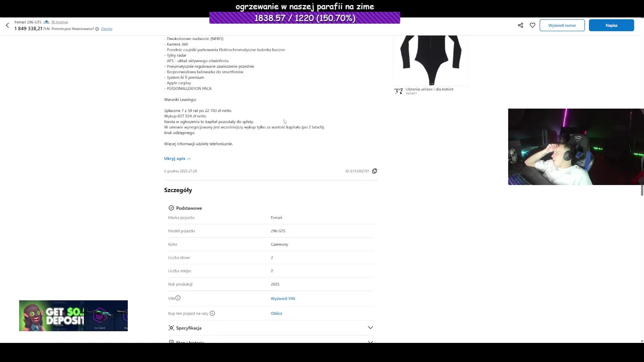Click the streamer webcam overlay
The height and width of the screenshot is (362, 644).
click(x=576, y=147)
